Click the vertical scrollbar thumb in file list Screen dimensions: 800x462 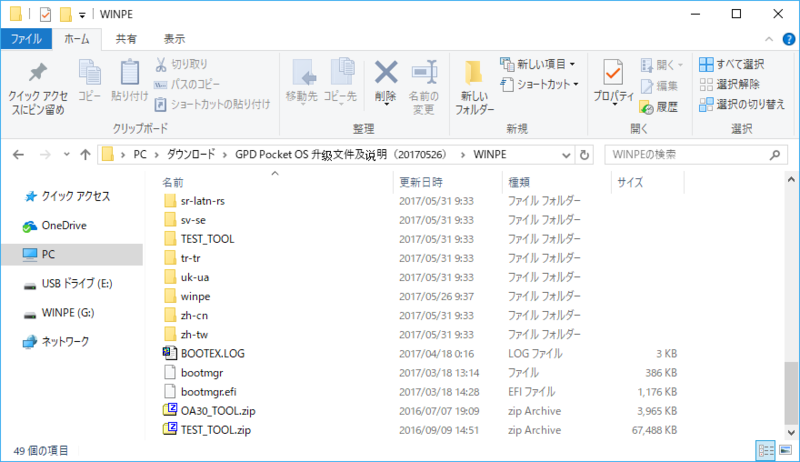(791, 392)
